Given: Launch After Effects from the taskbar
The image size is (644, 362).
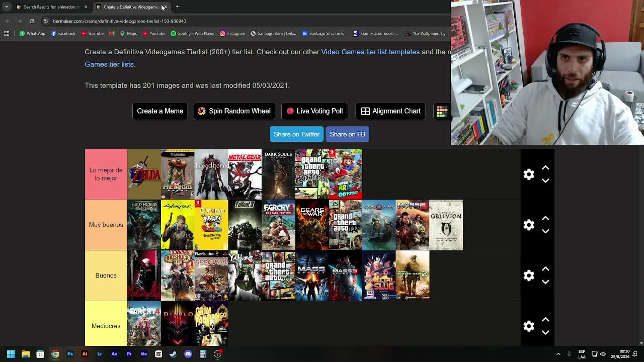Looking at the screenshot, I should [114, 354].
